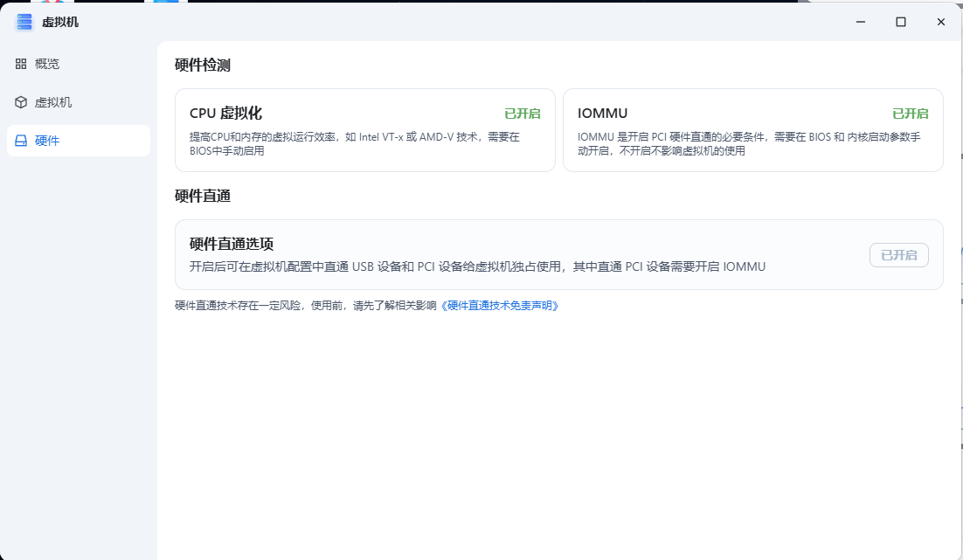Click the 硬件直通 section heading
This screenshot has width=963, height=560.
tap(203, 196)
